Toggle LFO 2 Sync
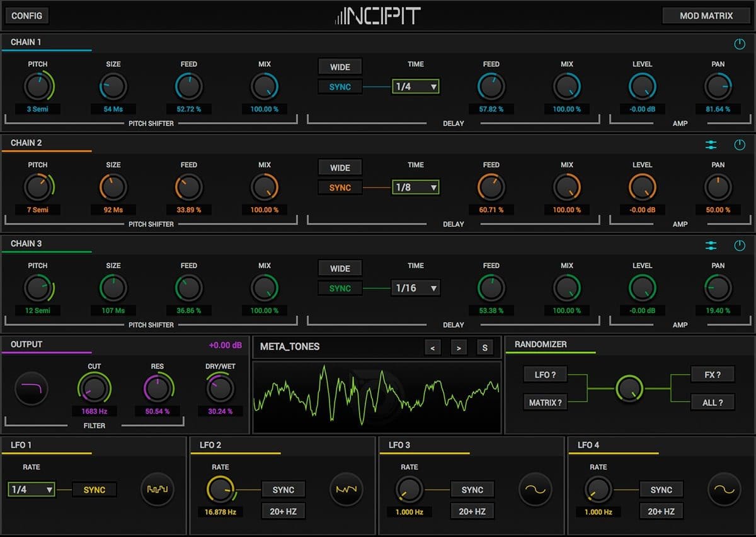The width and height of the screenshot is (756, 537). tap(283, 490)
